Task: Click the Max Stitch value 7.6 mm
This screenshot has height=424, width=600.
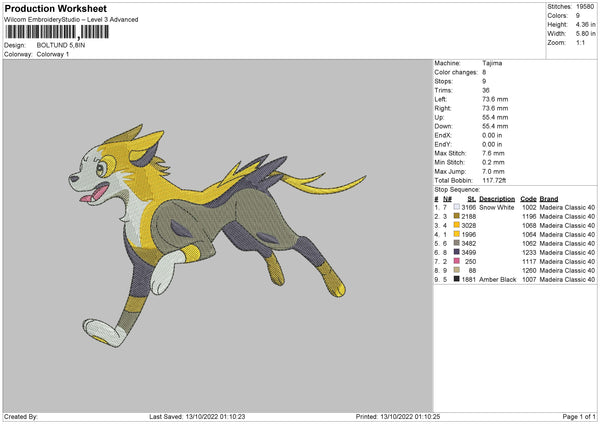Action: [x=493, y=153]
